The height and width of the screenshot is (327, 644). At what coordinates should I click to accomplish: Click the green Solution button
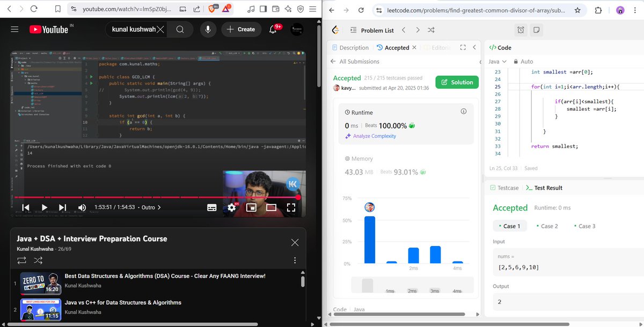[x=457, y=82]
